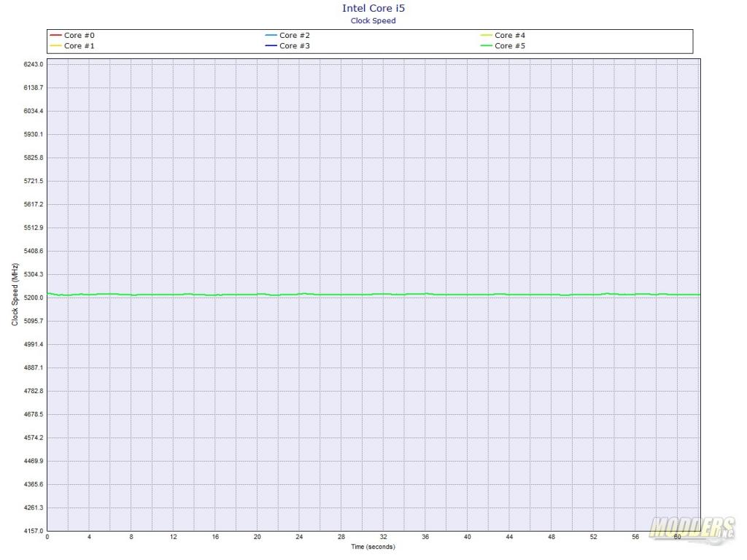This screenshot has height=560, width=747.
Task: Click the 4678.5 y-axis value
Action: (x=34, y=414)
